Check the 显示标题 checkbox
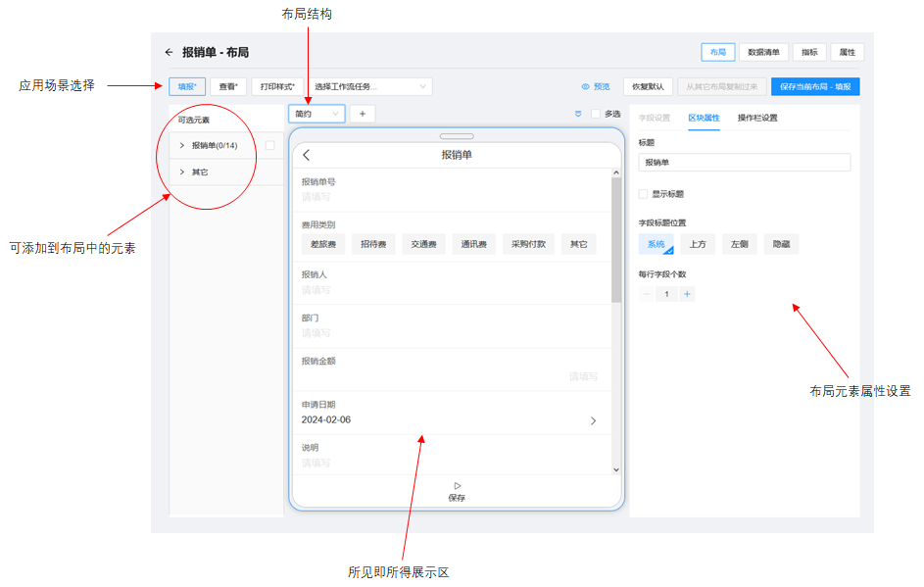The height and width of the screenshot is (587, 924). [x=643, y=194]
